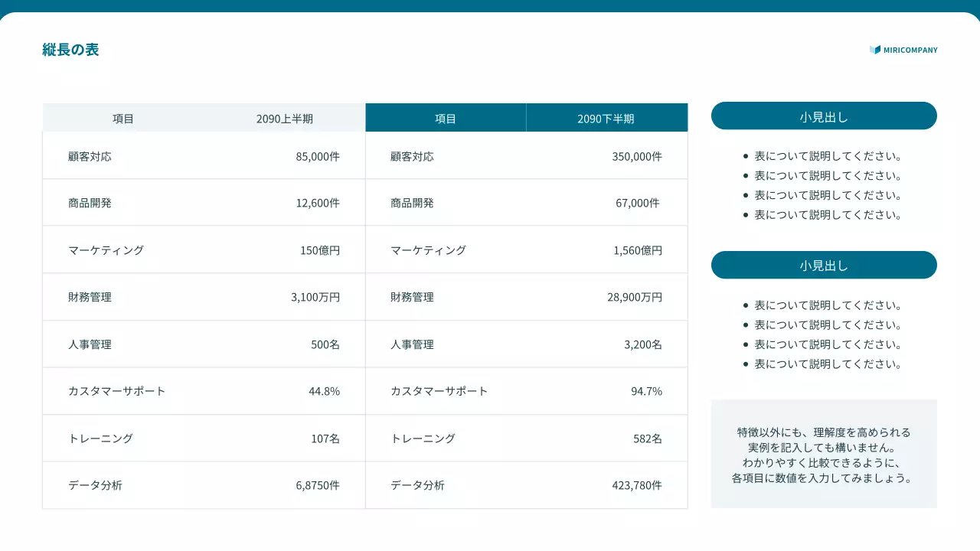The height and width of the screenshot is (551, 980).
Task: Click the 2090下半期 column header
Action: click(607, 117)
